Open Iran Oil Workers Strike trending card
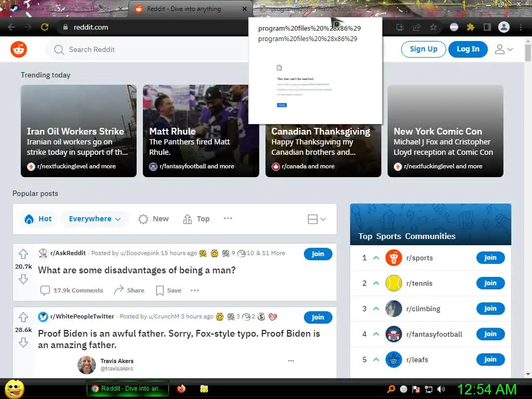The height and width of the screenshot is (399, 532). (79, 131)
